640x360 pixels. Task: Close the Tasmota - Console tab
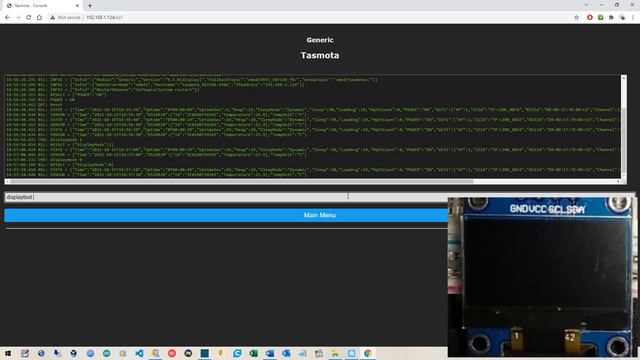pyautogui.click(x=77, y=6)
